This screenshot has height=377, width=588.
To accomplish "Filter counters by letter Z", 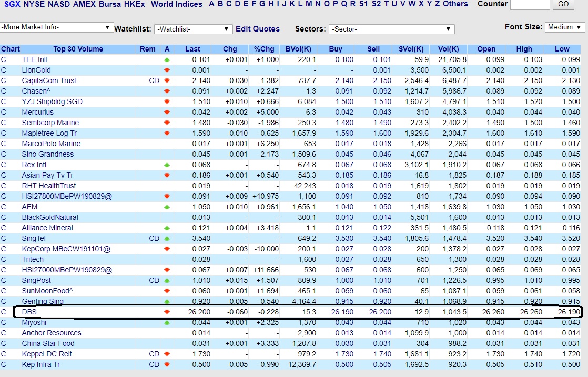I will 437,4.
